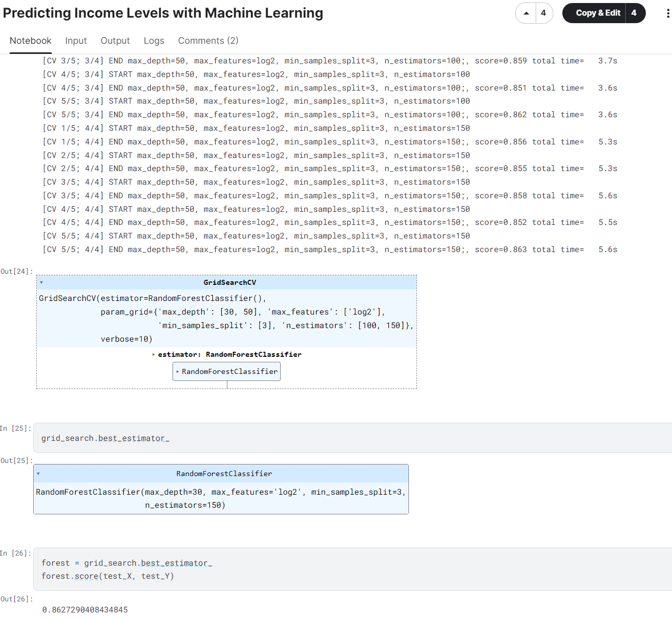The width and height of the screenshot is (672, 619).
Task: Click the notebook title heading
Action: (x=163, y=13)
